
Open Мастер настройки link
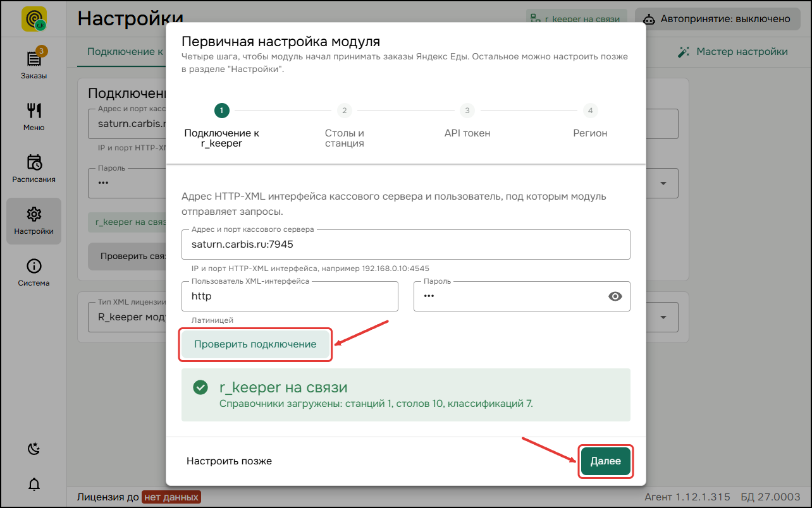tap(732, 52)
